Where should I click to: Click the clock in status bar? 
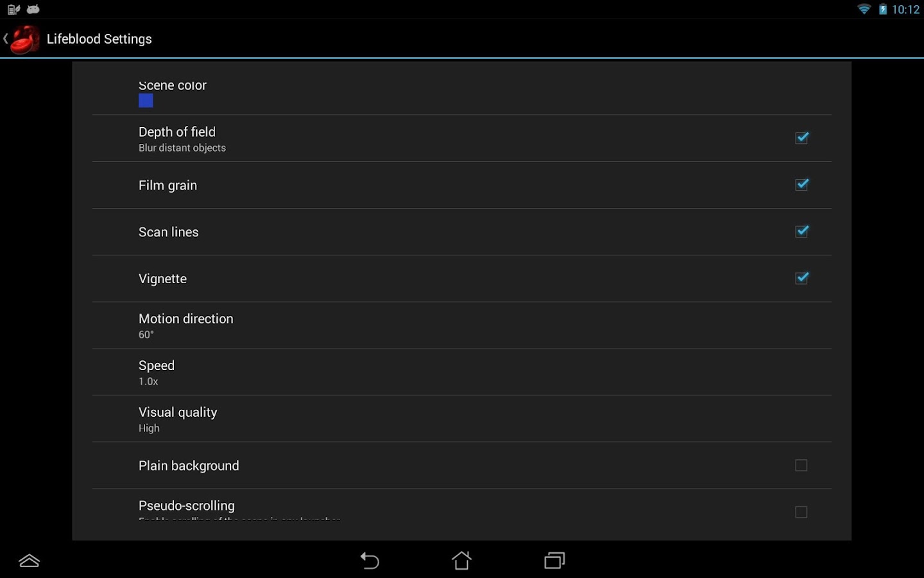[x=905, y=9]
